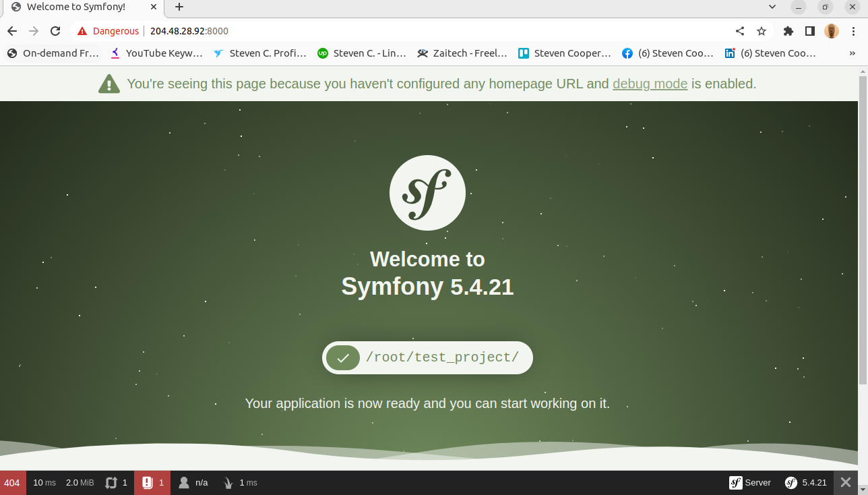Open the Extensions puzzle icon
Viewport: 868px width, 495px height.
pos(788,31)
